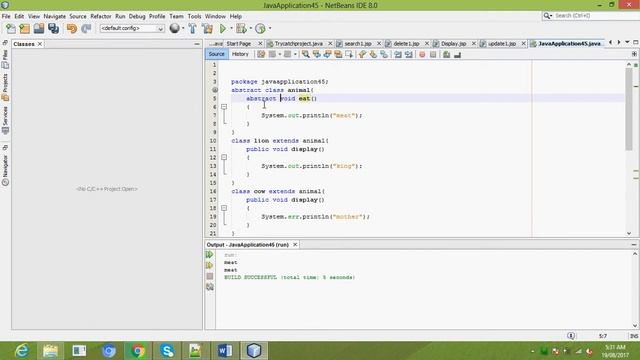The image size is (640, 360).
Task: Open the Run Project dropdown arrow
Action: coord(231,28)
